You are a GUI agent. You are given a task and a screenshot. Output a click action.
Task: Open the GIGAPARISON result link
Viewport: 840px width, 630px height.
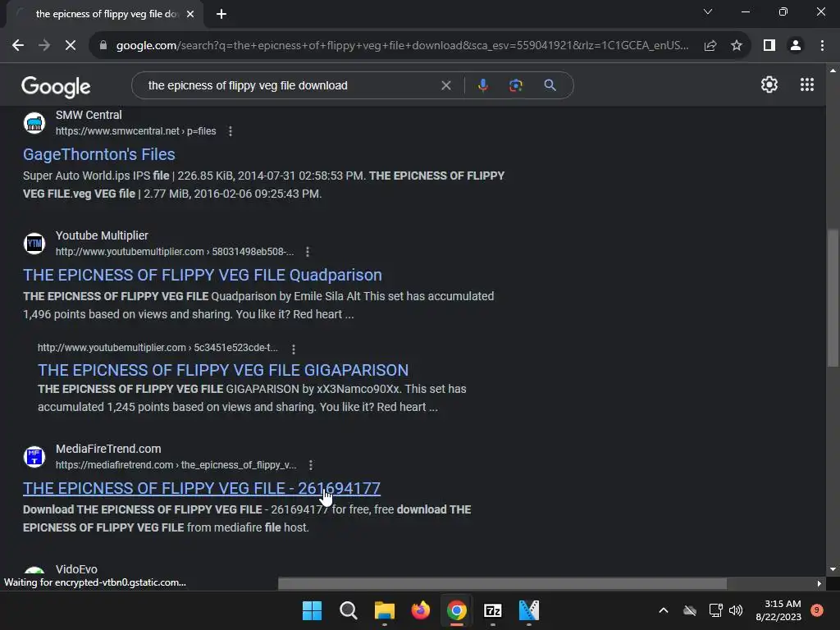click(x=223, y=370)
